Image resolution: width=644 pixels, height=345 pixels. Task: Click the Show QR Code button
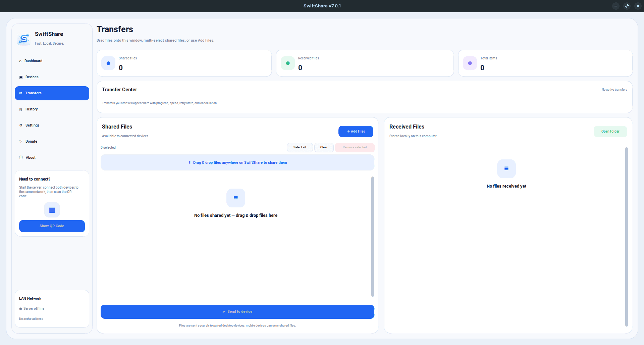(52, 226)
